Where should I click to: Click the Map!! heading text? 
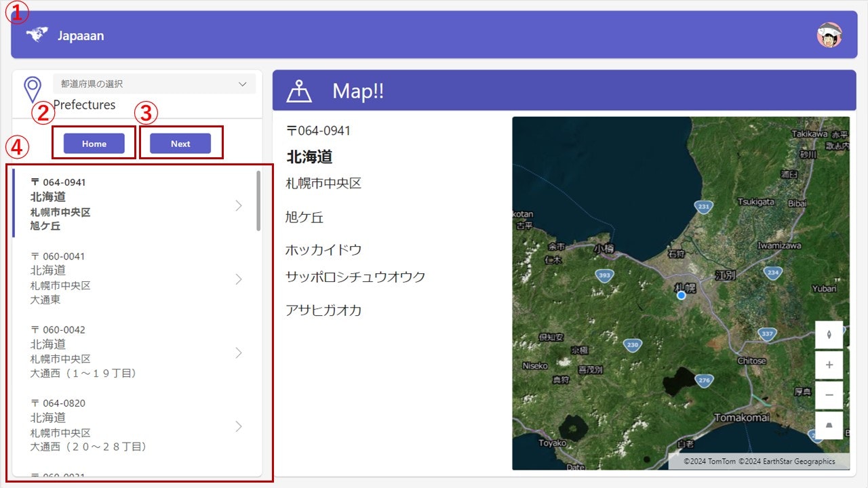click(358, 91)
